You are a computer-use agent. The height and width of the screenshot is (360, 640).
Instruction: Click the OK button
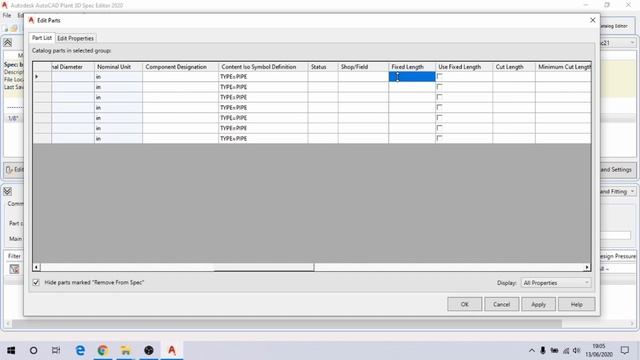coord(464,304)
